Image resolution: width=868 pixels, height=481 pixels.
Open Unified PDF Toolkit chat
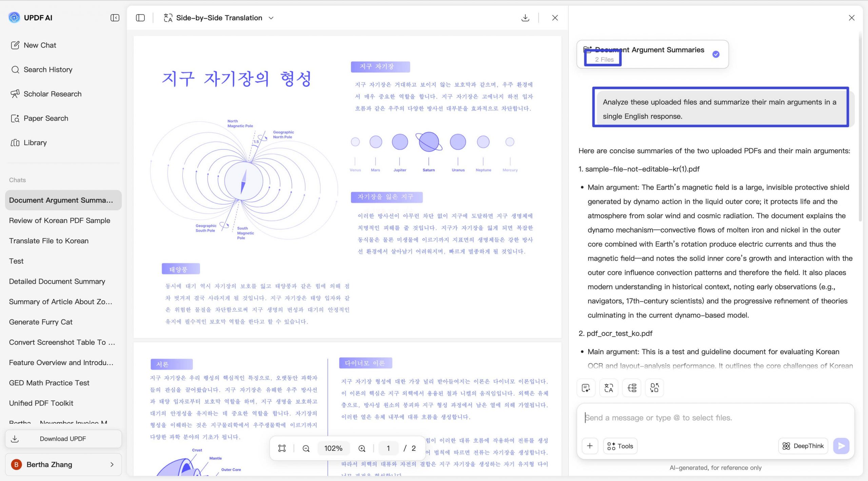63,403
